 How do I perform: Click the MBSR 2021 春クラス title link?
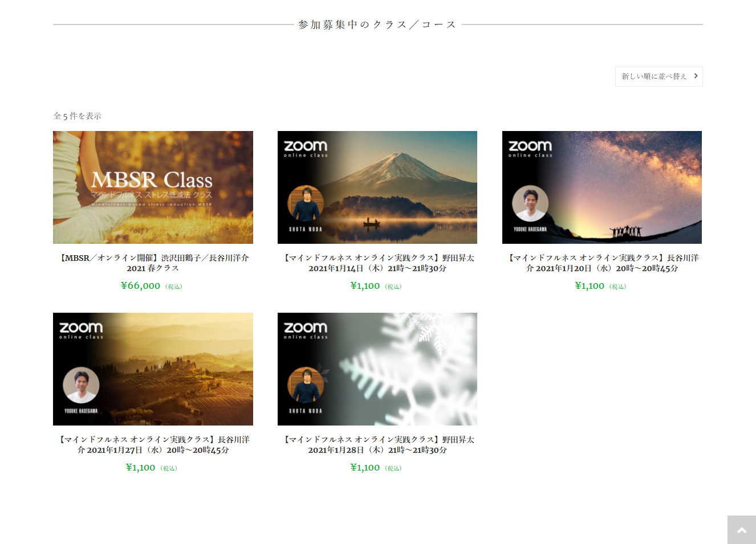click(x=153, y=263)
